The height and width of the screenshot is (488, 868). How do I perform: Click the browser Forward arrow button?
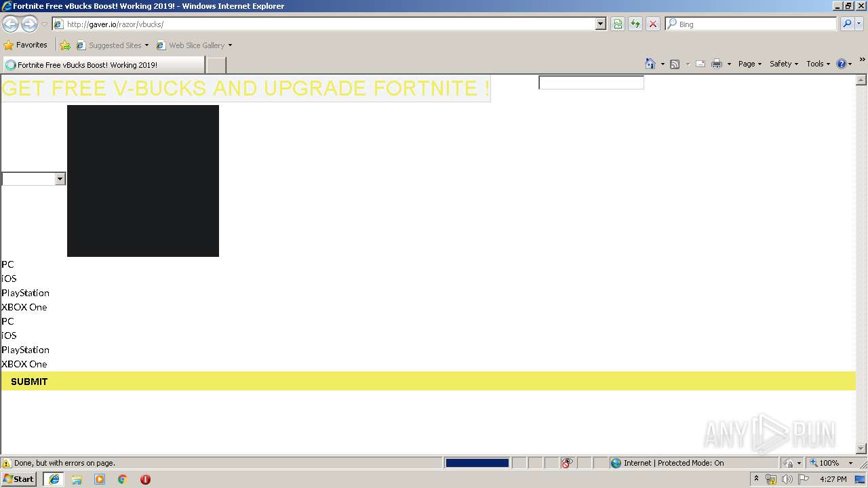tap(29, 24)
